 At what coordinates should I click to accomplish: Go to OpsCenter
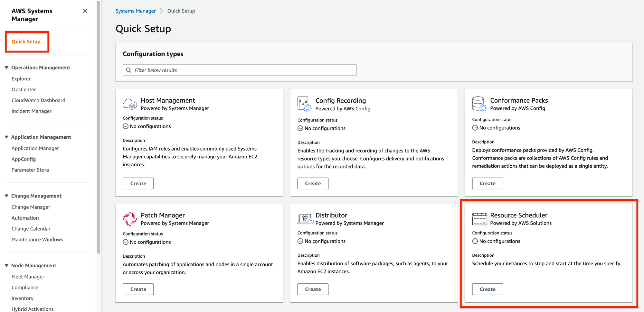pyautogui.click(x=24, y=90)
